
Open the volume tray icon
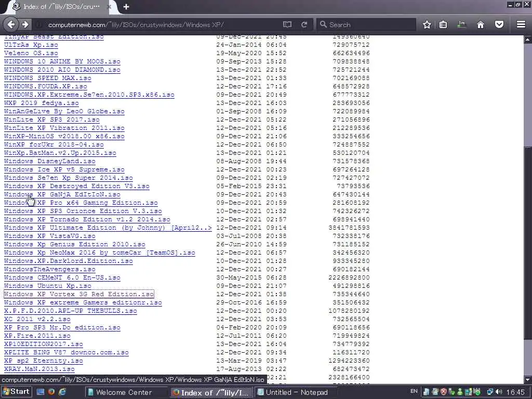(499, 392)
